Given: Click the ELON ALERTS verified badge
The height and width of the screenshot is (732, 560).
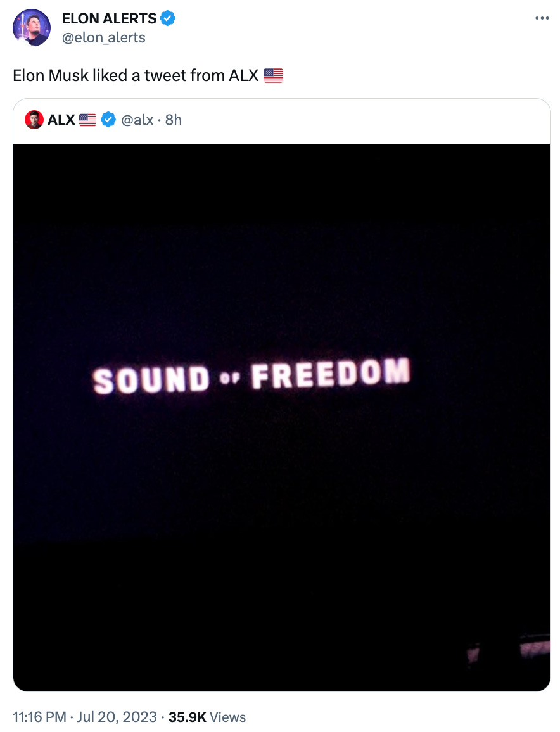Looking at the screenshot, I should coord(168,18).
